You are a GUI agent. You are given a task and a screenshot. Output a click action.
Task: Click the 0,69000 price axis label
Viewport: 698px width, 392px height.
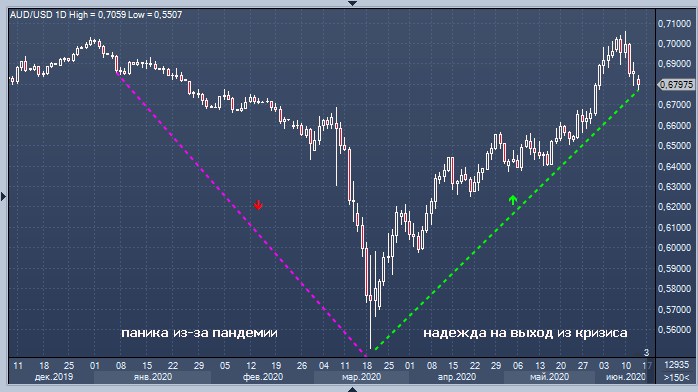(x=674, y=64)
